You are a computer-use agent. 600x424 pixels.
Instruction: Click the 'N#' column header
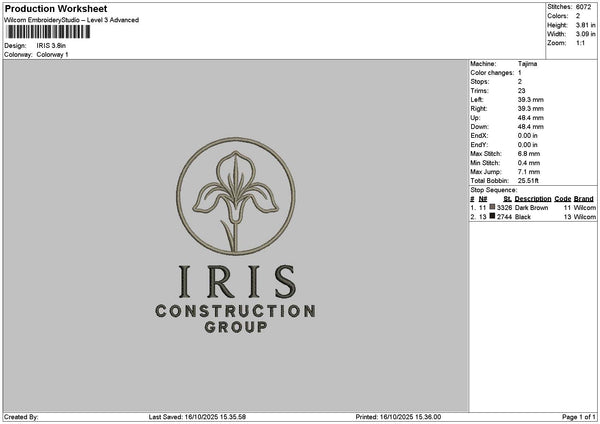(483, 199)
